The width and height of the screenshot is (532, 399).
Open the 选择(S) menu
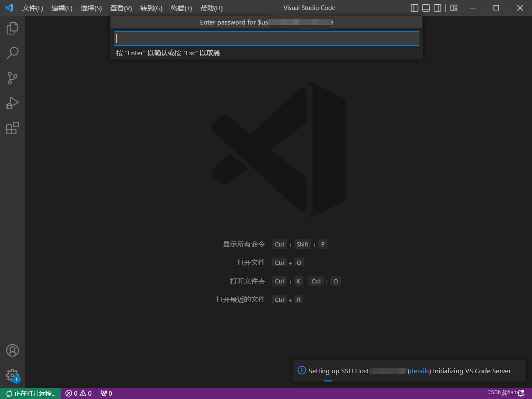(91, 8)
